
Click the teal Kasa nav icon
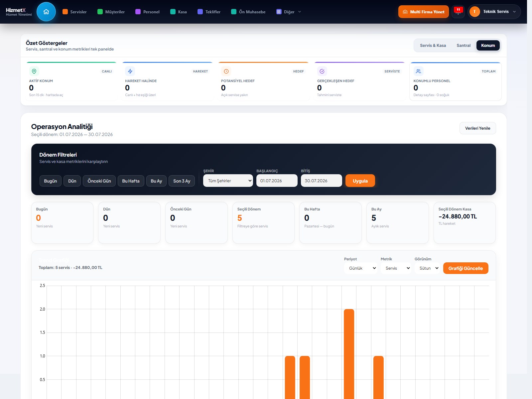tap(173, 12)
